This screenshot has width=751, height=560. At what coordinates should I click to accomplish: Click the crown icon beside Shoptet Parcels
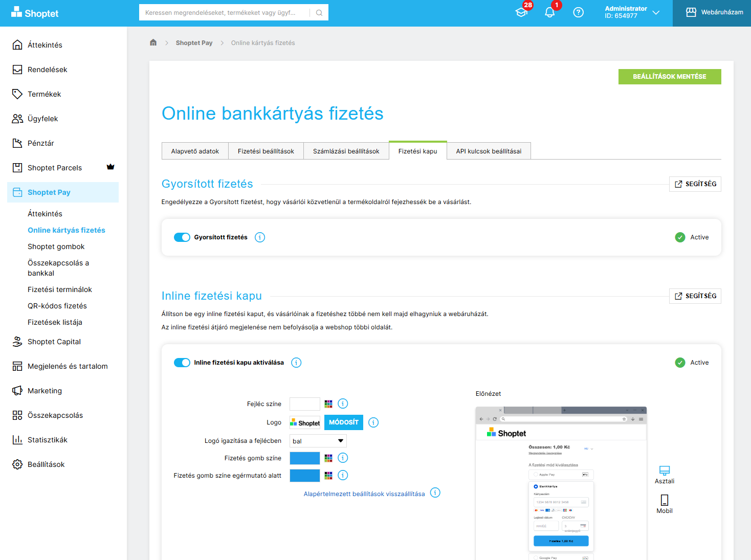point(111,167)
